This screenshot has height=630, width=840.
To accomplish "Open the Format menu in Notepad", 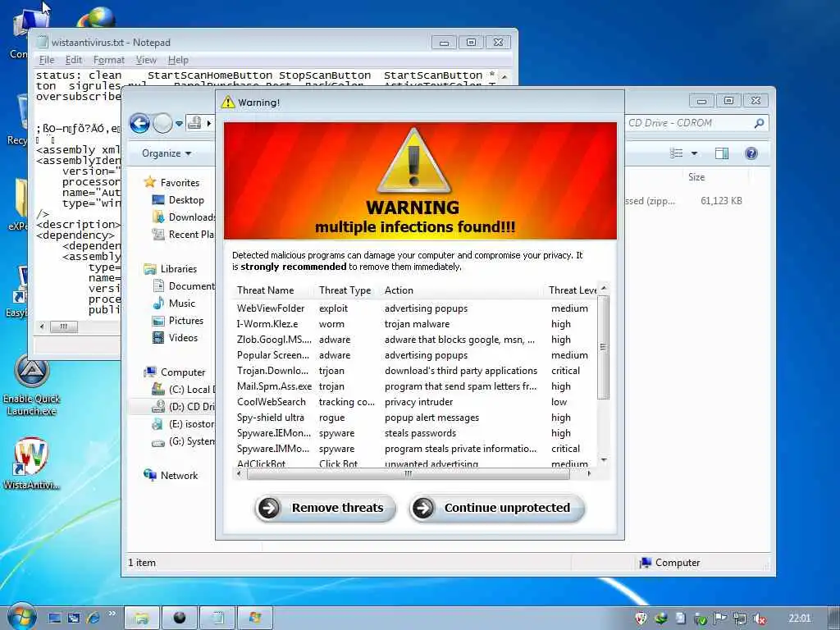I will [x=109, y=60].
